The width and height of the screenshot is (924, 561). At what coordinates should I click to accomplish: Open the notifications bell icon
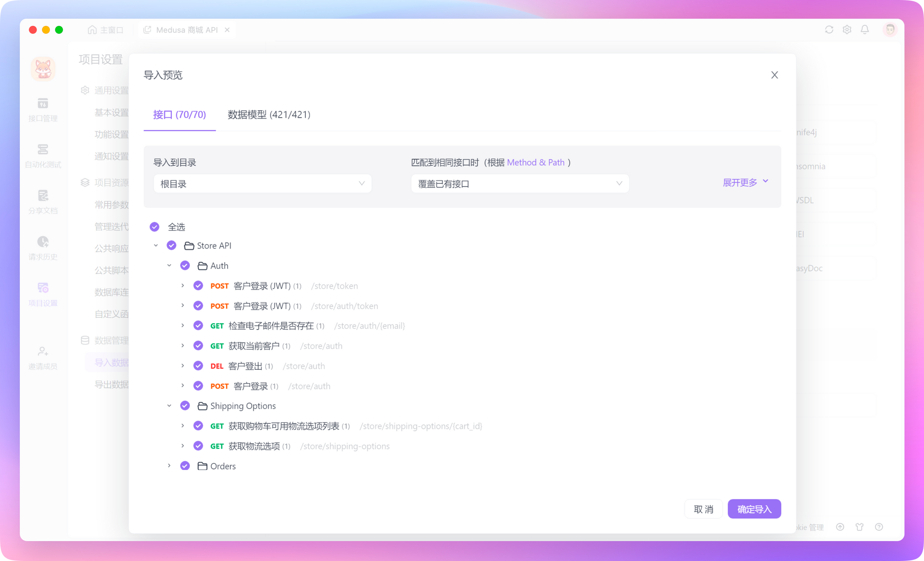(x=865, y=30)
